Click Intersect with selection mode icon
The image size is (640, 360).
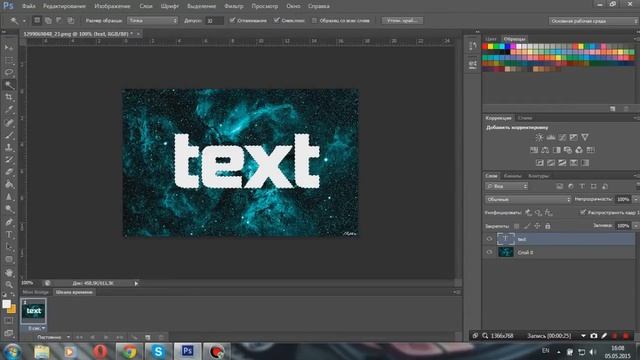pyautogui.click(x=71, y=20)
